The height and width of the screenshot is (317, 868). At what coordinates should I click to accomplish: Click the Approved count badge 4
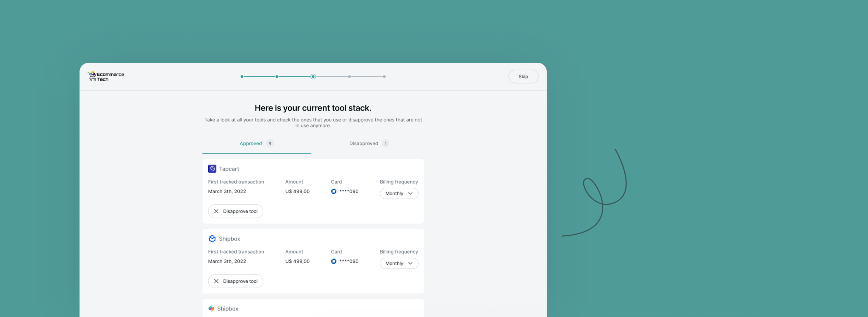pyautogui.click(x=270, y=143)
